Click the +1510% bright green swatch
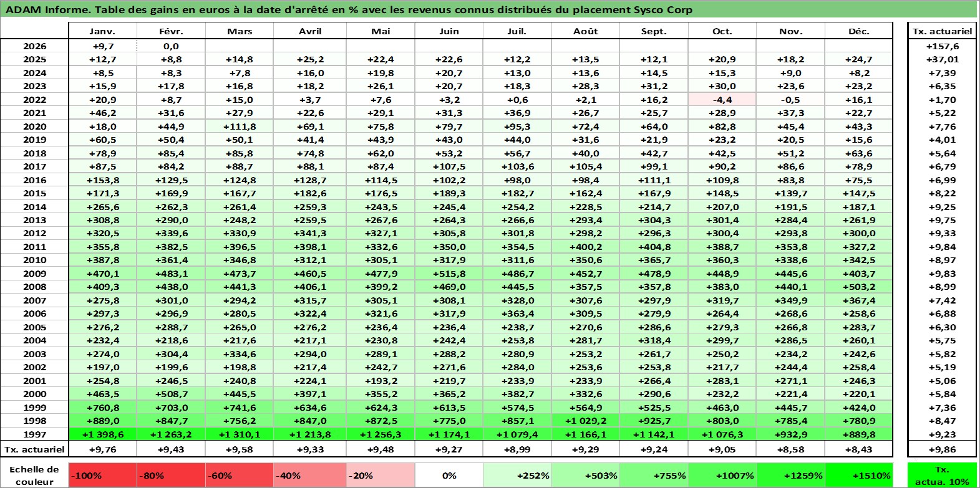This screenshot has height=488, width=980. click(859, 475)
